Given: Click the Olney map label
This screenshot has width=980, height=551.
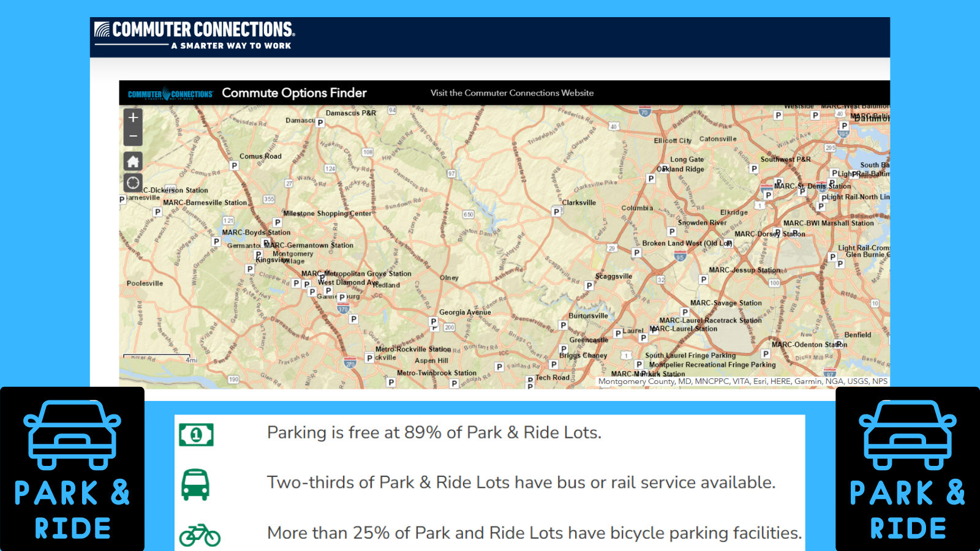Looking at the screenshot, I should coord(449,278).
